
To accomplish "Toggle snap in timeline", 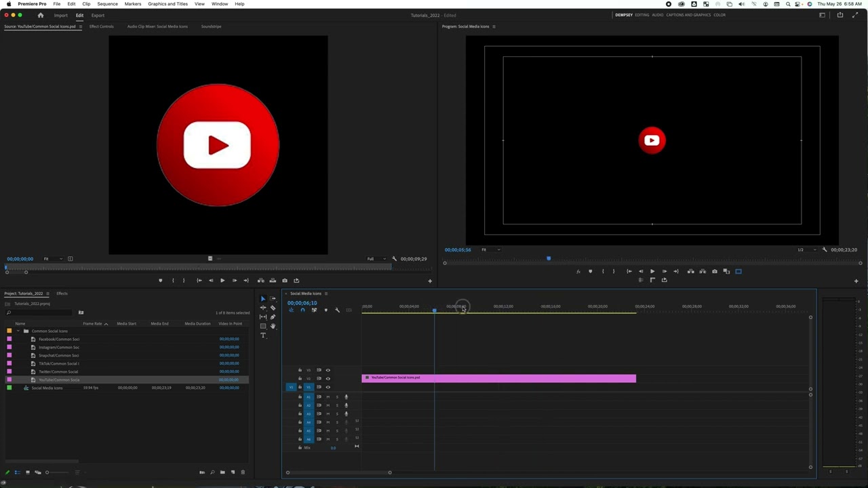I will pos(302,310).
